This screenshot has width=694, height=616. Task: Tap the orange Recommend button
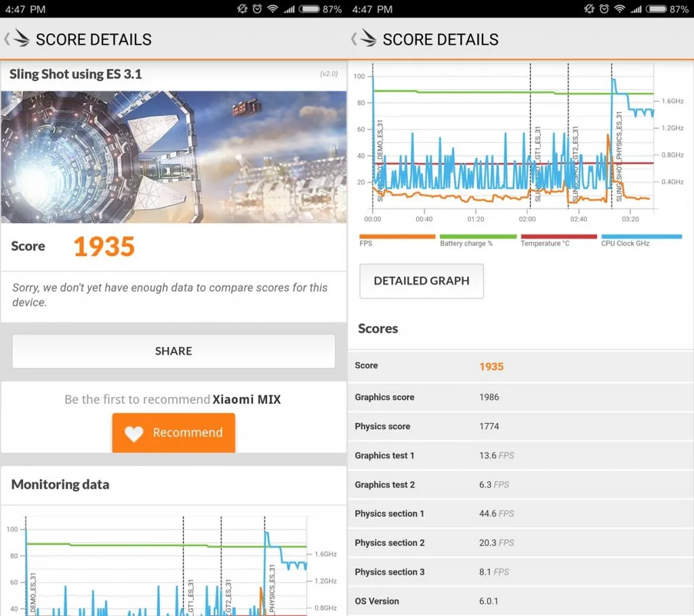(x=173, y=432)
